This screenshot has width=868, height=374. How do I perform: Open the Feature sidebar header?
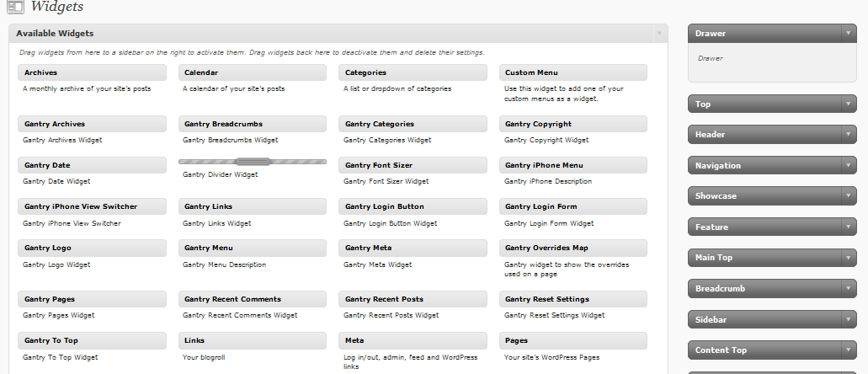(772, 227)
